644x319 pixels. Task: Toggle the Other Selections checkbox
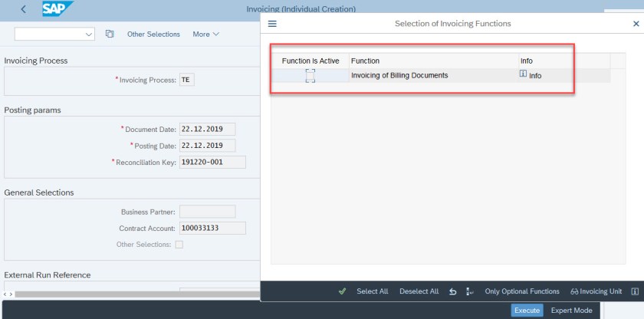tap(179, 245)
